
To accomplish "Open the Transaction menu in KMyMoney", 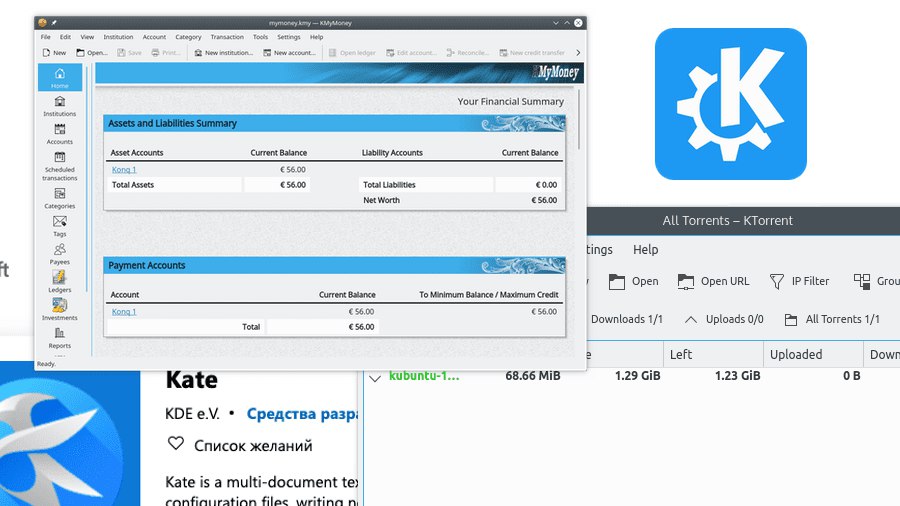I will click(x=227, y=37).
